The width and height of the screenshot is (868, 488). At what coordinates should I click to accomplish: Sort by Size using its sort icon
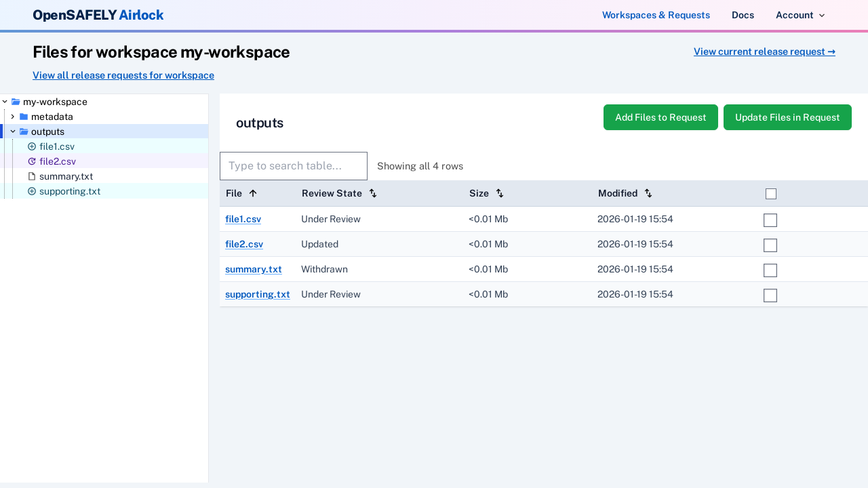pyautogui.click(x=500, y=193)
